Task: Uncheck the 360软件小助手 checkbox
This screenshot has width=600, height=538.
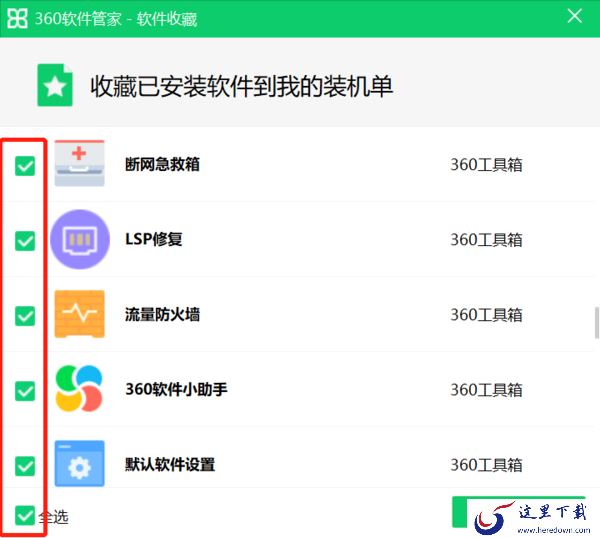Action: click(x=25, y=391)
